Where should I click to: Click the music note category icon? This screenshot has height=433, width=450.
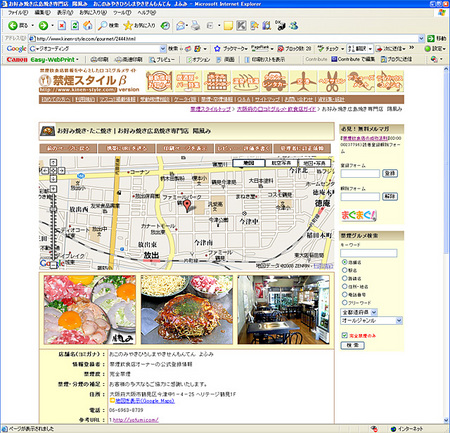tap(390, 81)
